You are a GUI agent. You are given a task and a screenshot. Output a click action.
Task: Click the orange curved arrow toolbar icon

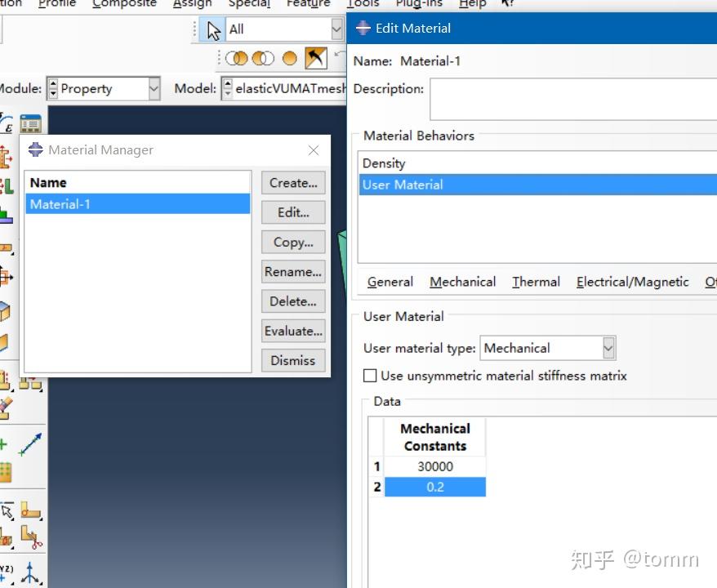[x=316, y=57]
